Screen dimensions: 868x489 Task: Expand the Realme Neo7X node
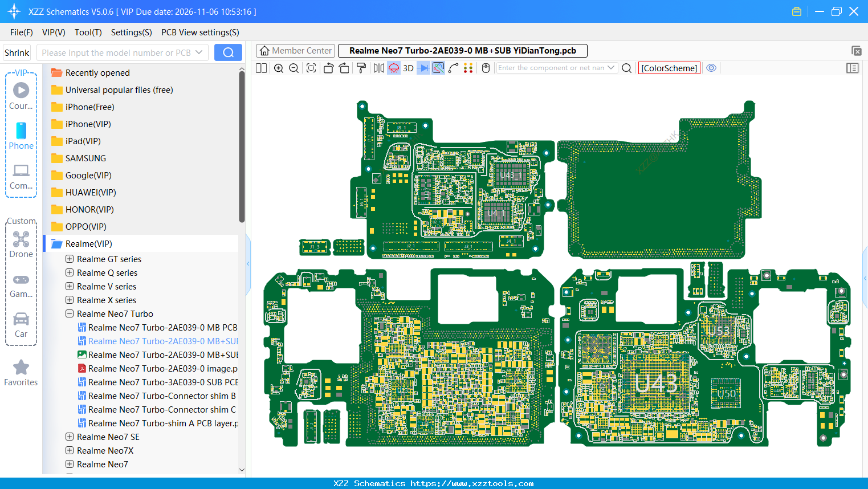[70, 450]
